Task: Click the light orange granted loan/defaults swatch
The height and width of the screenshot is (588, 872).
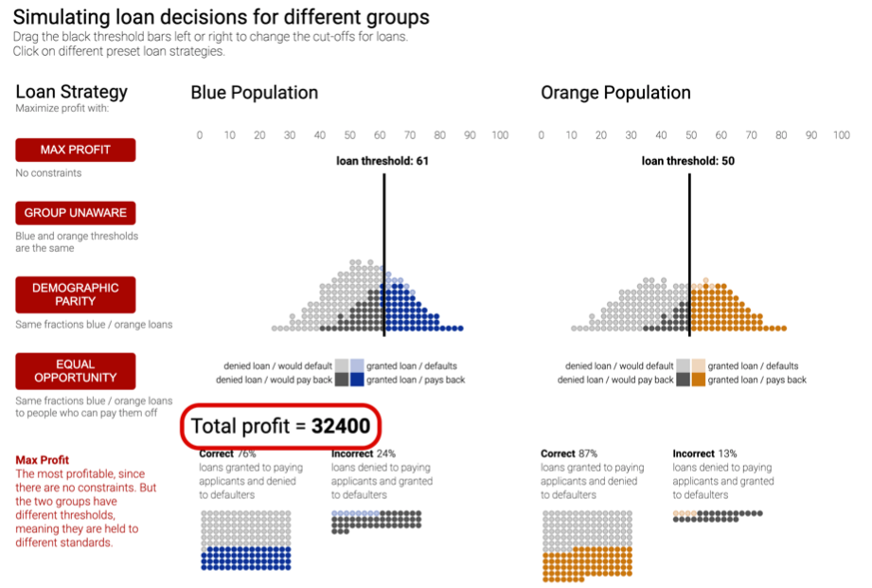Action: [x=698, y=365]
